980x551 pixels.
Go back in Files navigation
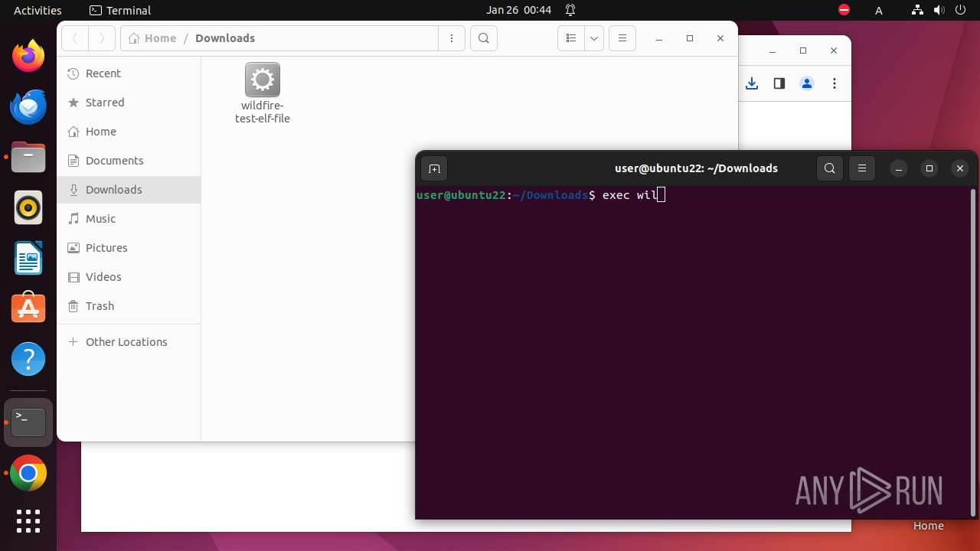click(x=75, y=38)
